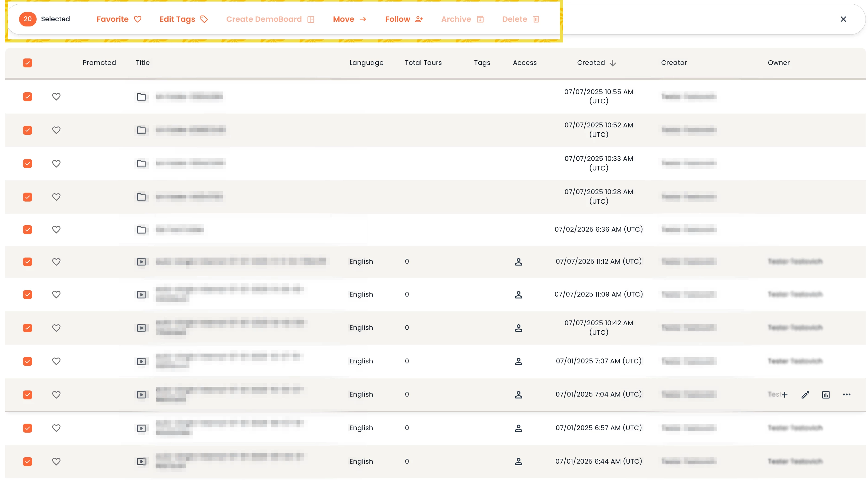Click the pencil edit icon on hovered row
868x480 pixels.
pyautogui.click(x=805, y=395)
